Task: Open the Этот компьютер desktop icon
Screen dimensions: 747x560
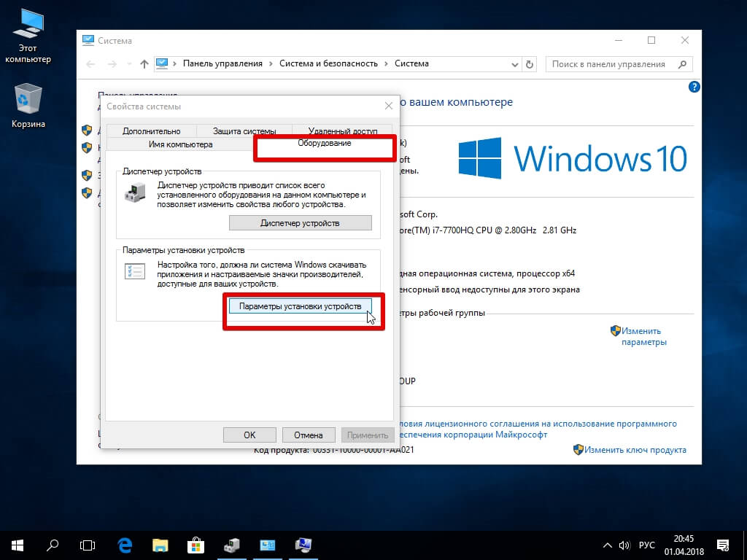Action: coord(28,36)
